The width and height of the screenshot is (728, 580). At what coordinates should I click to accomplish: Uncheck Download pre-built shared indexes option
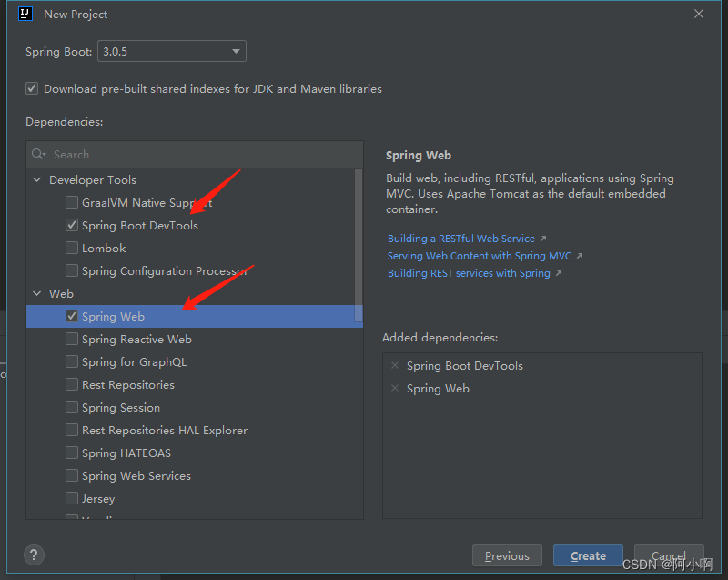pos(31,88)
